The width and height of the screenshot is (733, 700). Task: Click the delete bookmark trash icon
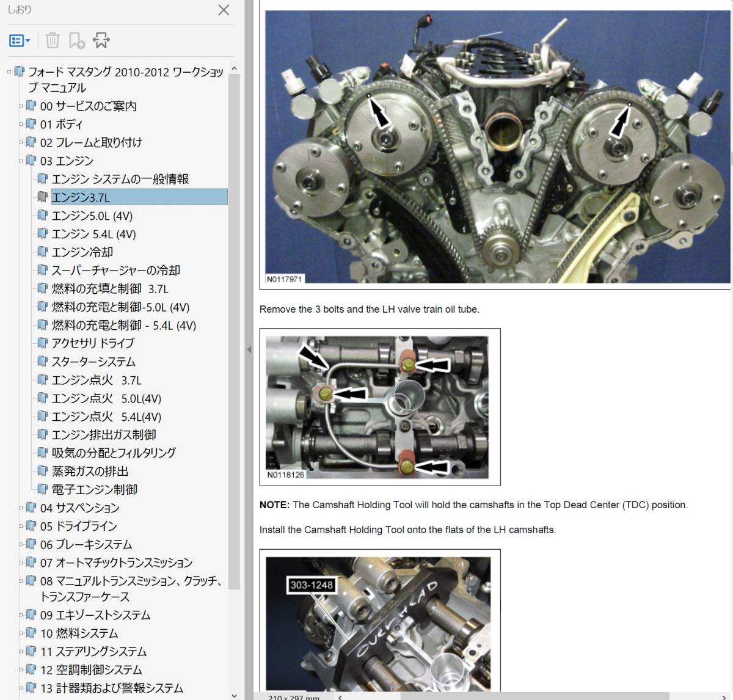(53, 41)
